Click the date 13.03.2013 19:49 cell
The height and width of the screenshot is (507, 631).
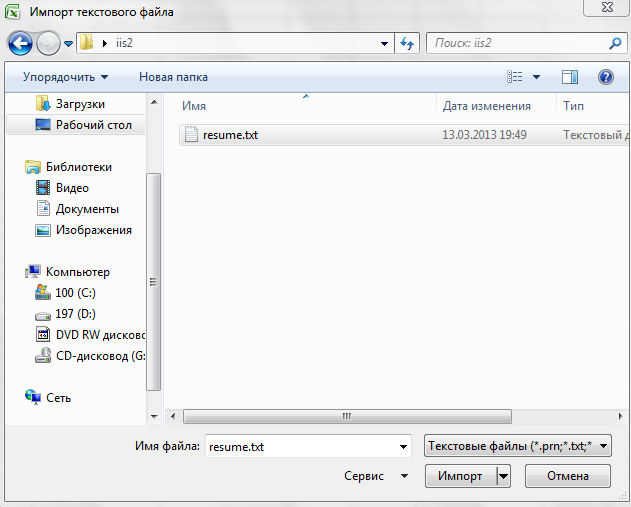pos(484,134)
